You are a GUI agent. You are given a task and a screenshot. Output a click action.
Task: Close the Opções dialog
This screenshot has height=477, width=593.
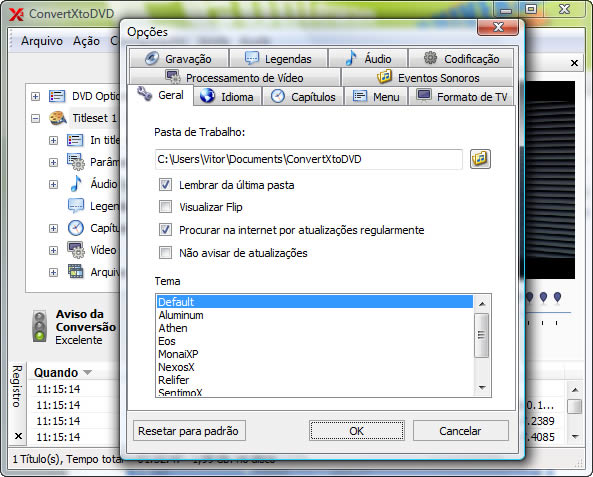(498, 27)
